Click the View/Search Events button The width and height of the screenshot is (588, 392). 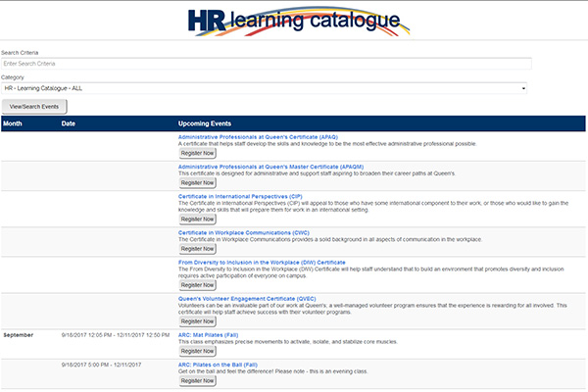click(x=34, y=106)
